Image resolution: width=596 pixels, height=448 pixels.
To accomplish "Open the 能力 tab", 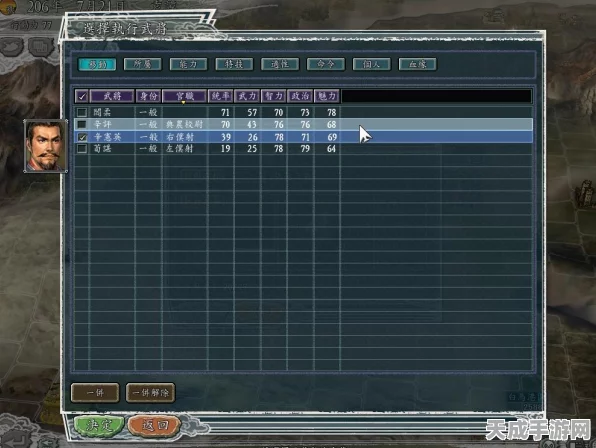I will click(188, 64).
